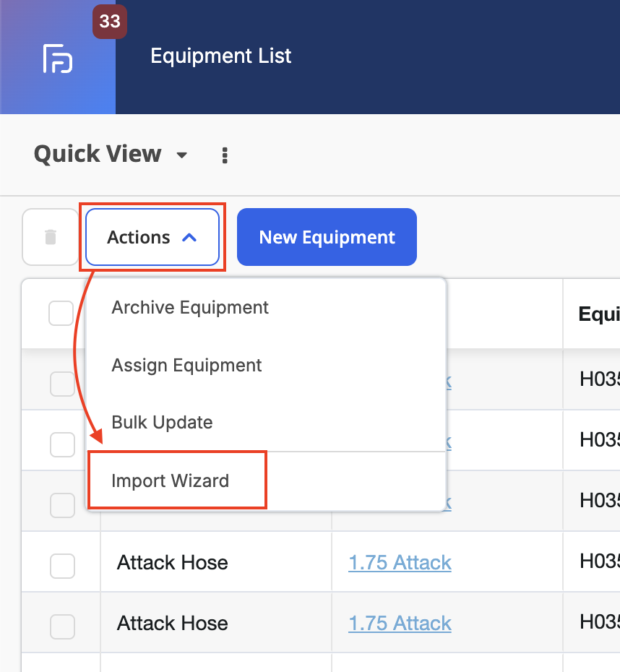This screenshot has width=620, height=672.
Task: Open the three-dot view options menu
Action: pos(225,155)
